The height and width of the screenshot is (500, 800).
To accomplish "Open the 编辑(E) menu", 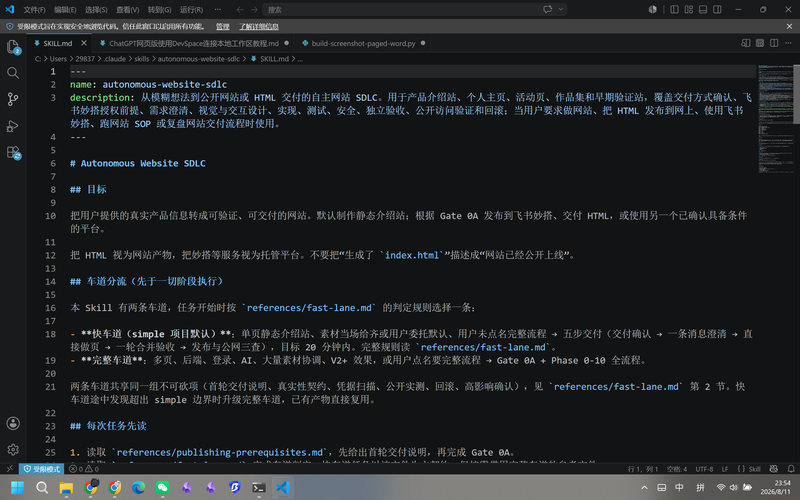I will [65, 9].
